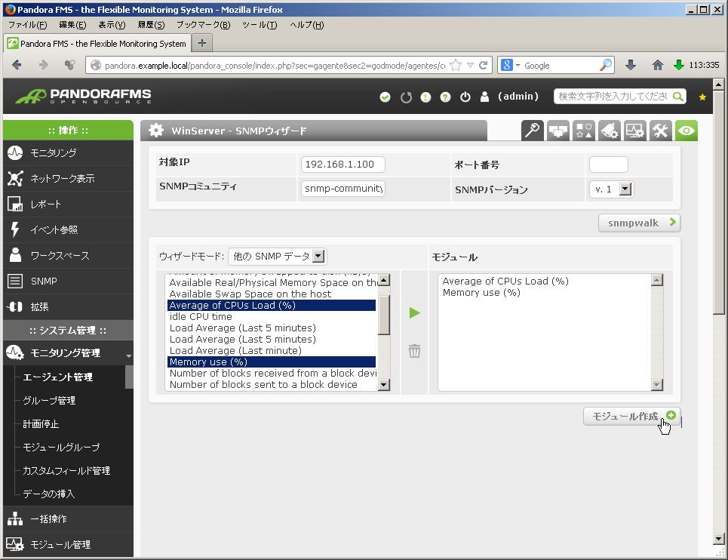Image resolution: width=728 pixels, height=560 pixels.
Task: Click the Google search magnifier icon
Action: (606, 65)
